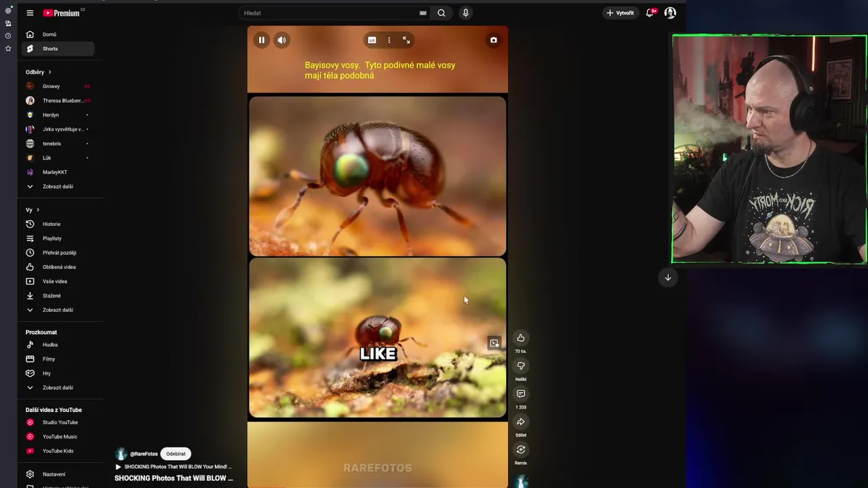Open the YouTube hamburger guide menu
The width and height of the screenshot is (868, 488).
tap(30, 13)
